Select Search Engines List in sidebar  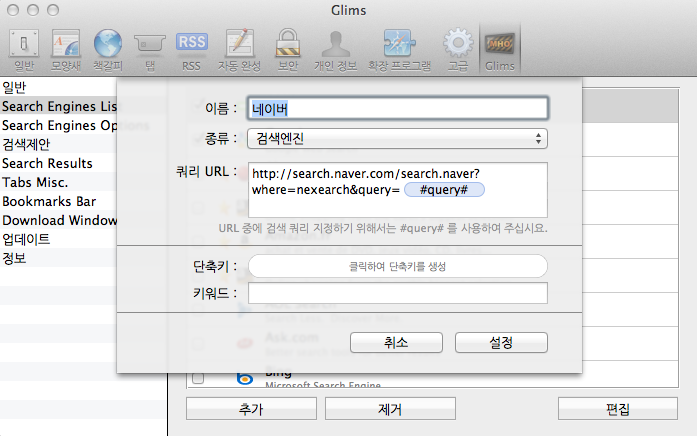[x=58, y=106]
